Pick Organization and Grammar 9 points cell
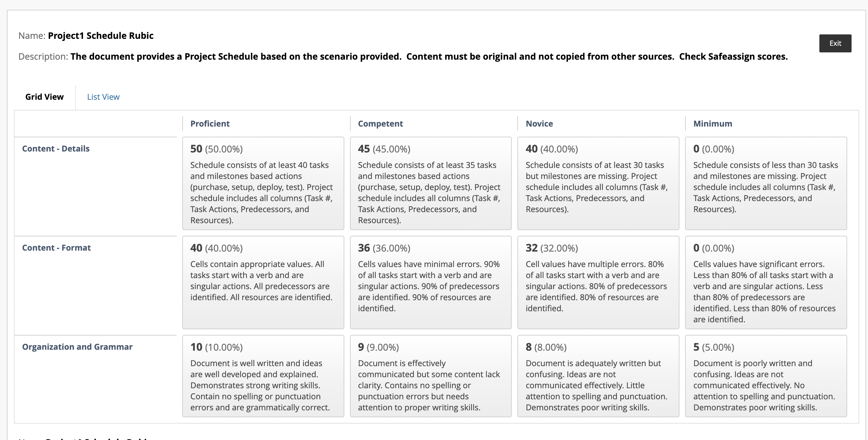The width and height of the screenshot is (868, 440). pos(431,376)
